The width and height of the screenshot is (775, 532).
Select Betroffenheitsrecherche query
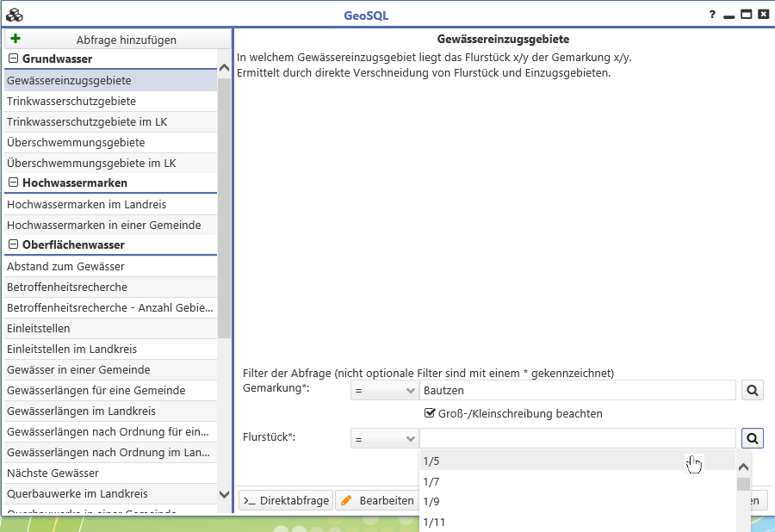click(x=111, y=287)
